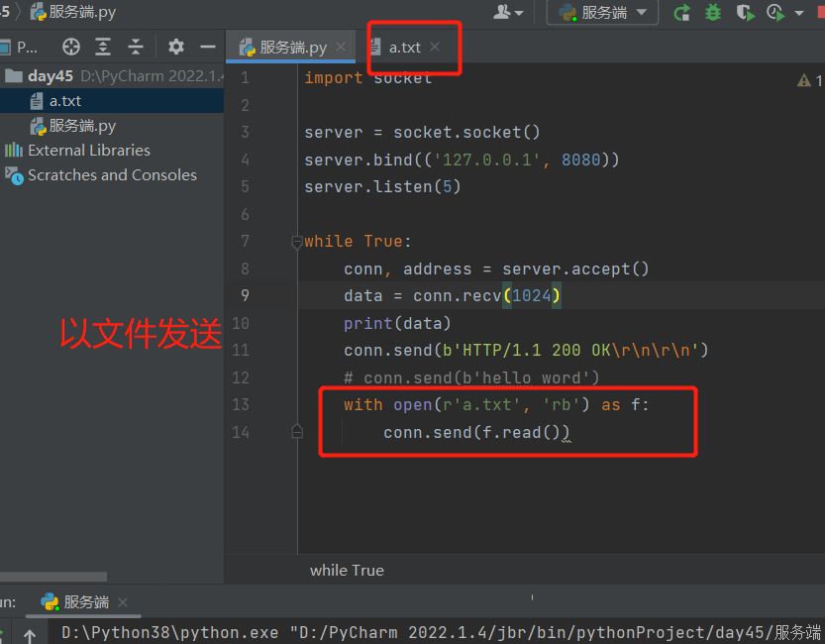Place cursor on 'import socket' line

tap(368, 78)
